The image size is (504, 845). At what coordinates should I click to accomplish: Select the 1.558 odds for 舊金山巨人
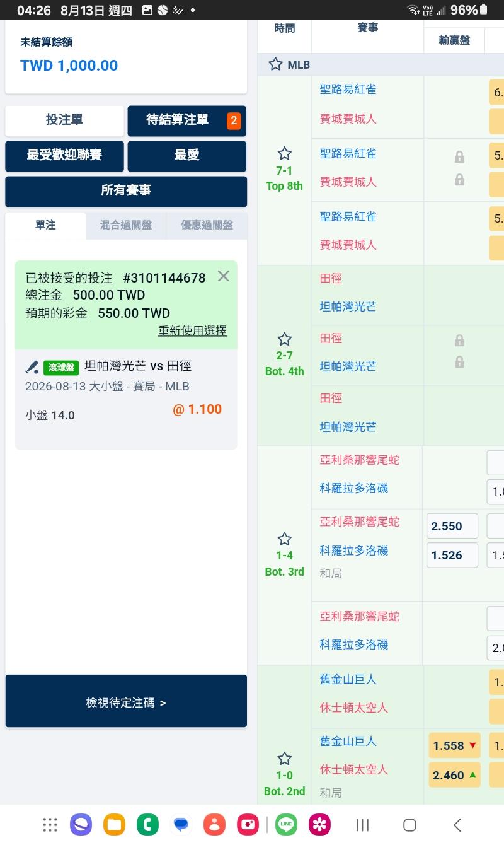[454, 745]
